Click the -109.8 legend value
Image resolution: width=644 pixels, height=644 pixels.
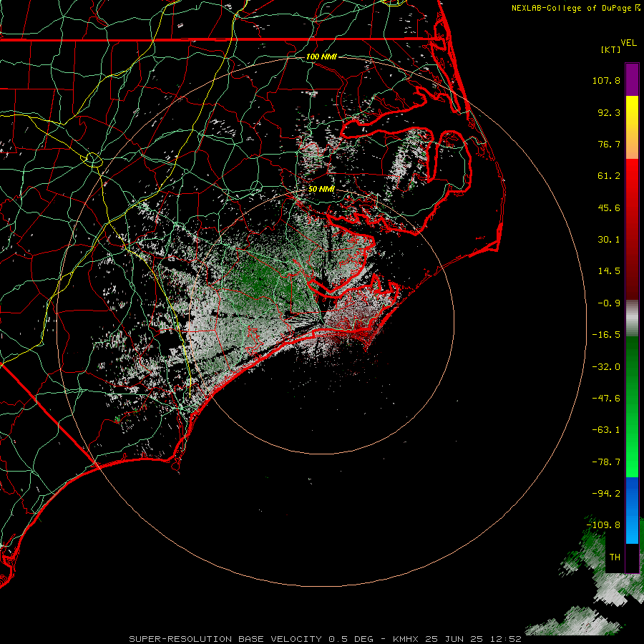604,525
